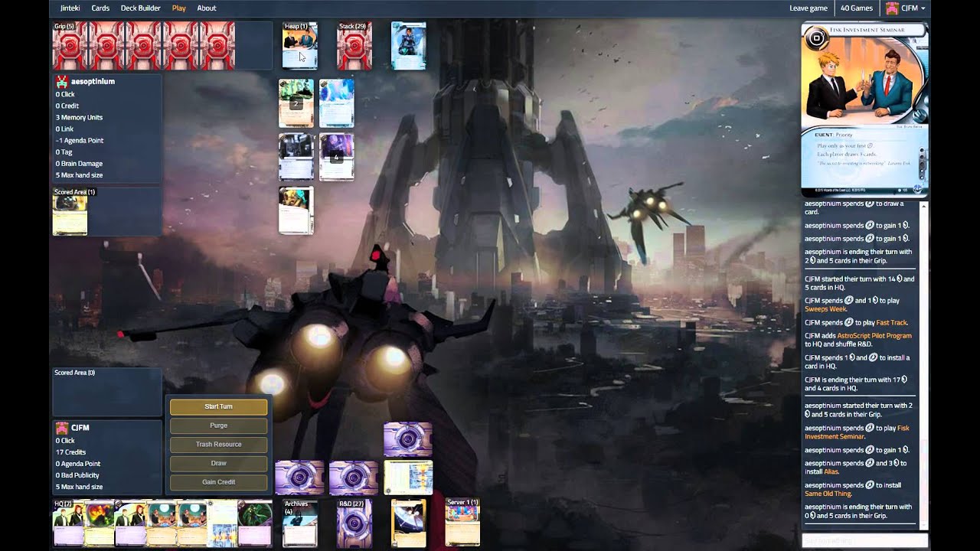Click the runner's Stack deck

coord(354,46)
